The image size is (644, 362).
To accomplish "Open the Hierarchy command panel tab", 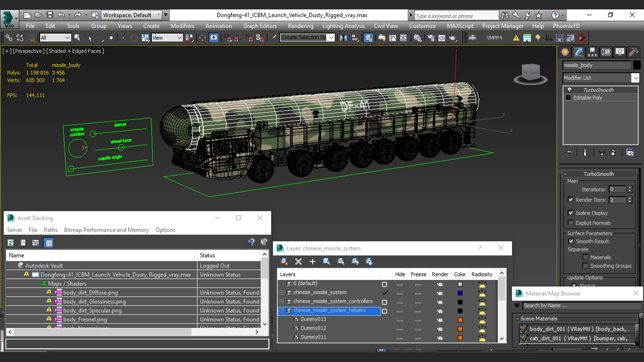I will (592, 52).
